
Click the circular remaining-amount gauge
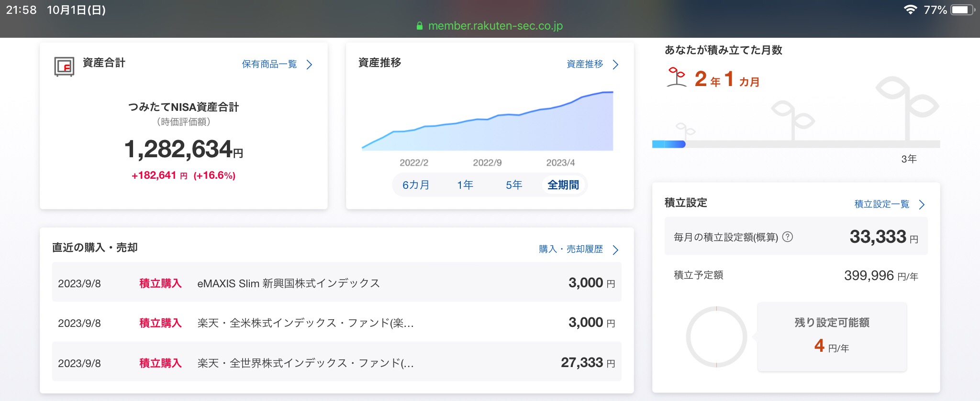coord(716,337)
